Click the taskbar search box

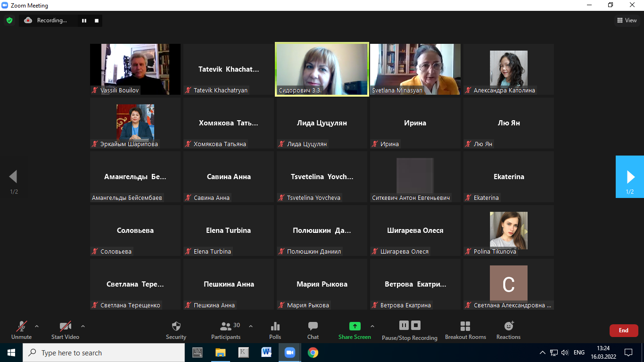[104, 353]
